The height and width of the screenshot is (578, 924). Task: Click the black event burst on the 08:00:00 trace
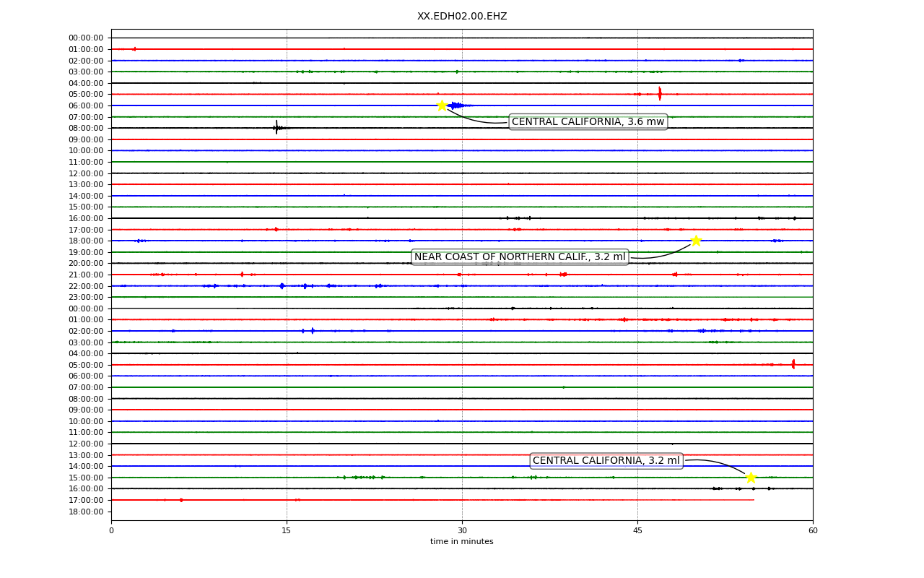pyautogui.click(x=276, y=128)
